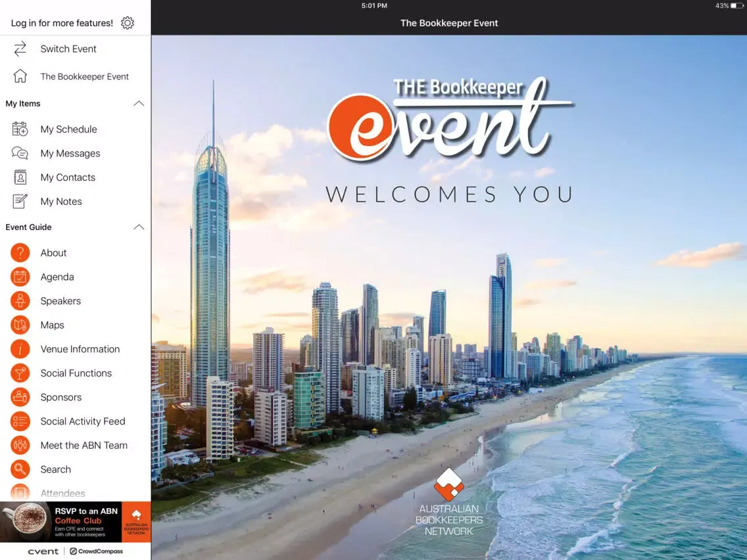Screen dimensions: 747x560
Task: Tap the Social Activity Feed icon
Action: [x=20, y=421]
